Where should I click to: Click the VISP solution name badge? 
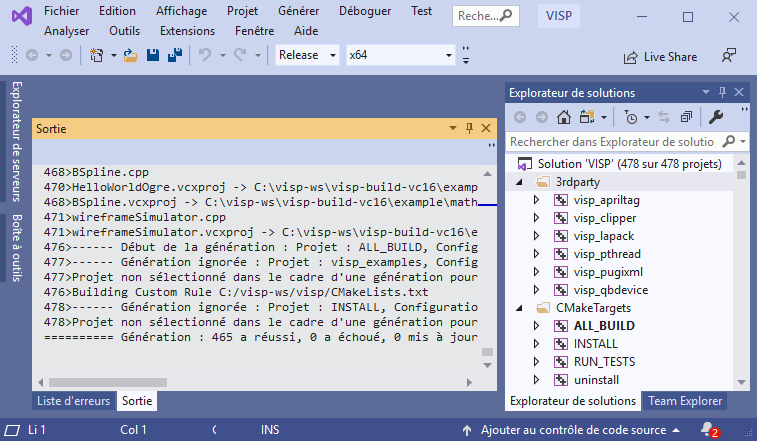point(559,16)
